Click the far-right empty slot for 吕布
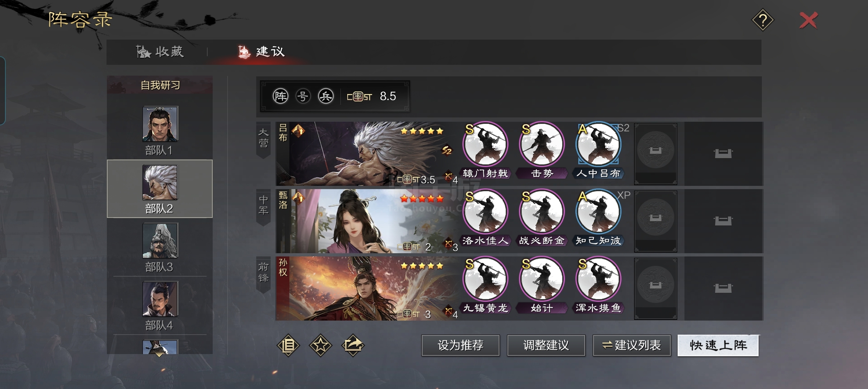The image size is (868, 389). (x=723, y=154)
